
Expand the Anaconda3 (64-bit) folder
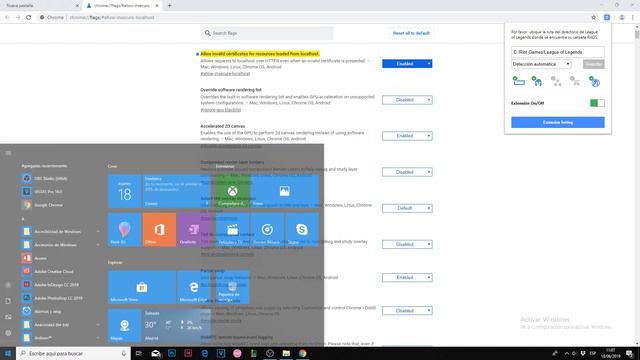click(x=61, y=324)
